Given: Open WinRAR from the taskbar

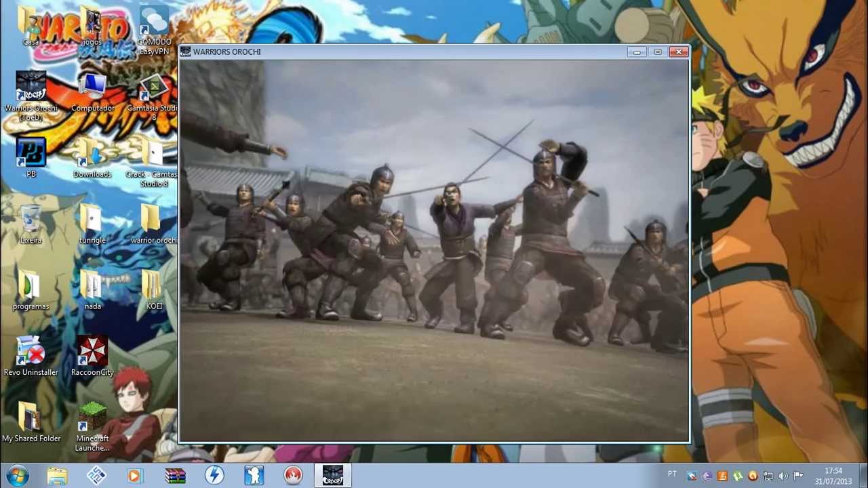Looking at the screenshot, I should [175, 476].
